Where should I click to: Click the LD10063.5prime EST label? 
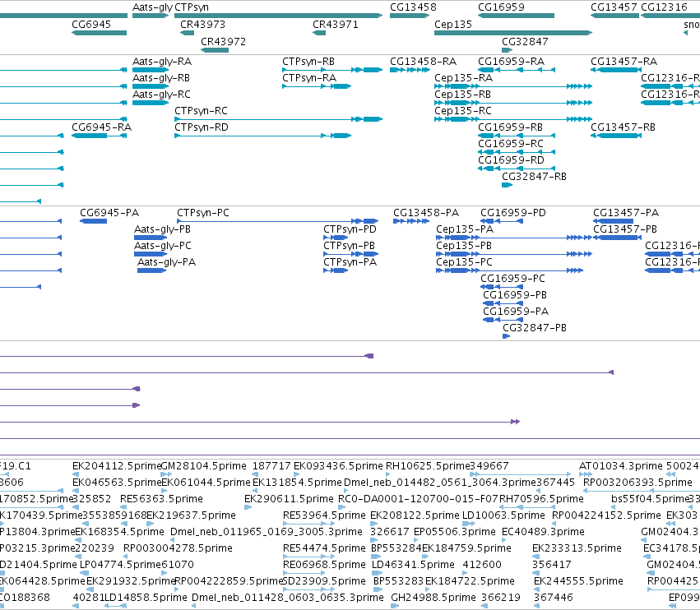[503, 515]
